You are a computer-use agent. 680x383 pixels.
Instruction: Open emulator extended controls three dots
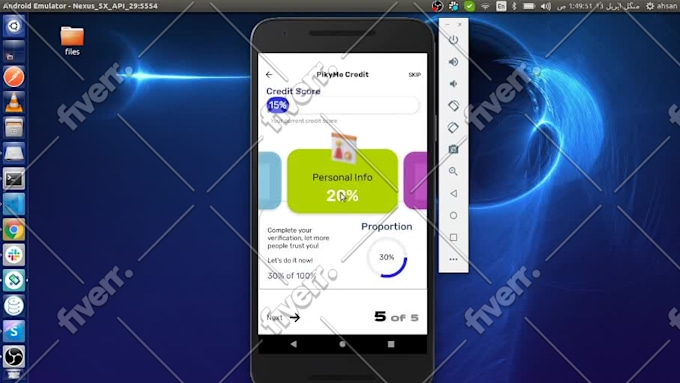(x=453, y=259)
